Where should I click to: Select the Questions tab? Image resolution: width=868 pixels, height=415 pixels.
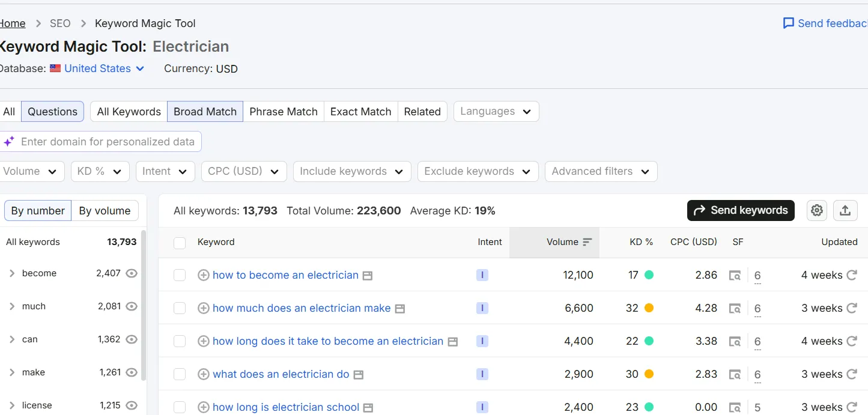pyautogui.click(x=52, y=112)
